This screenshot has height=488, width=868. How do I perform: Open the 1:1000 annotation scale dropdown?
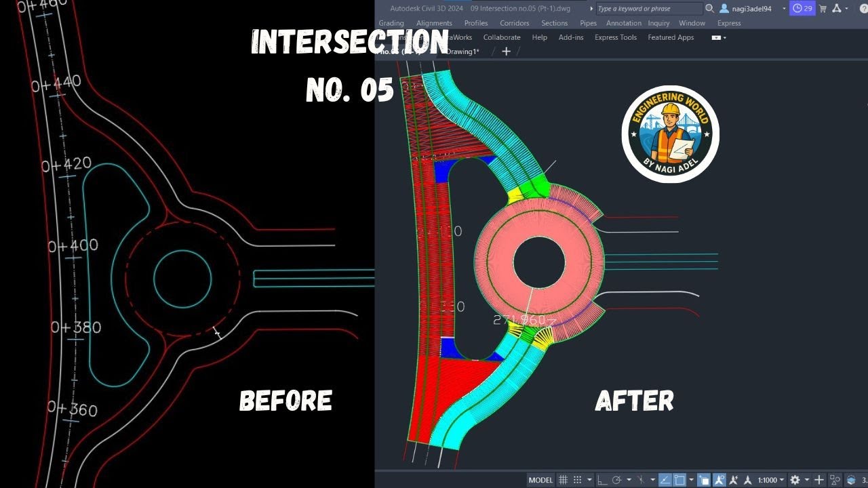(771, 480)
